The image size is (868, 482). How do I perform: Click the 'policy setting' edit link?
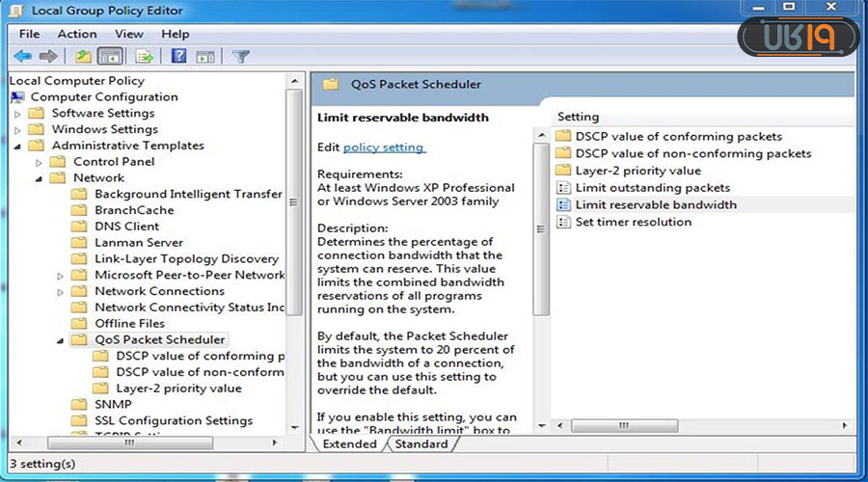tap(384, 147)
